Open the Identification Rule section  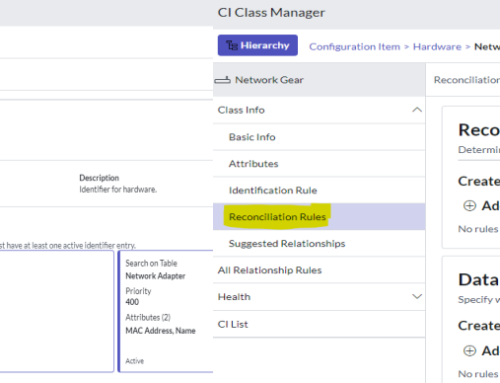tap(319, 190)
